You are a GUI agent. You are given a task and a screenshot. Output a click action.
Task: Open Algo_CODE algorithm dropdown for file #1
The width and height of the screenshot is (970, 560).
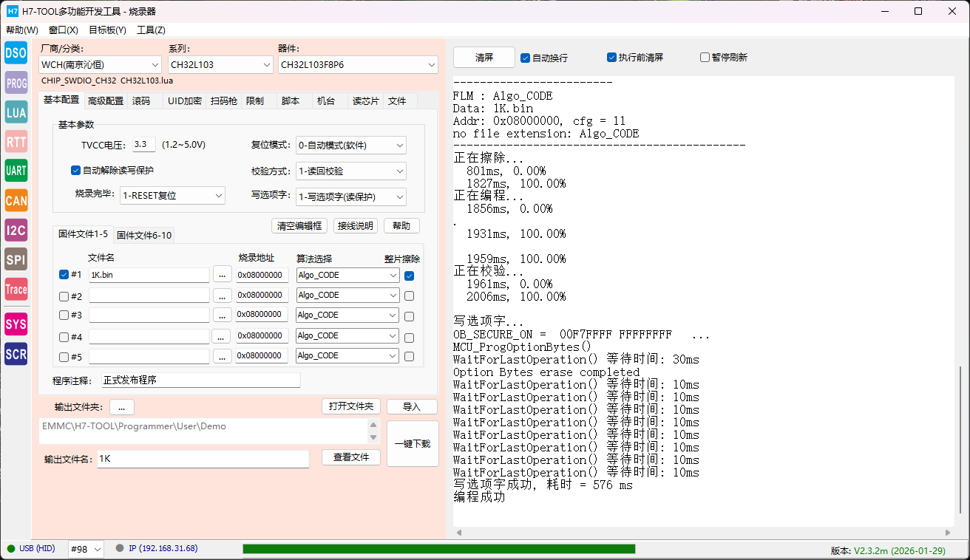[347, 275]
